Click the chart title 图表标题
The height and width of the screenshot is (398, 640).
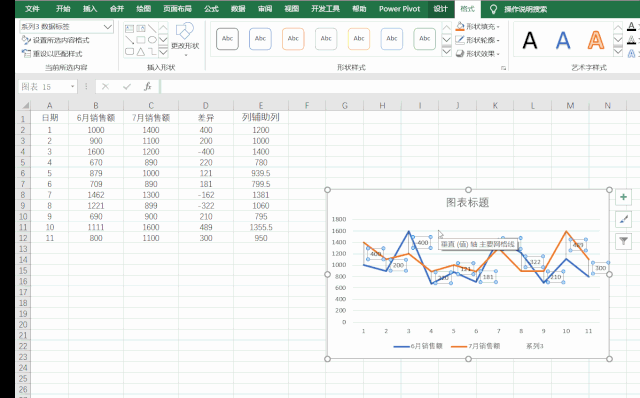tap(467, 202)
